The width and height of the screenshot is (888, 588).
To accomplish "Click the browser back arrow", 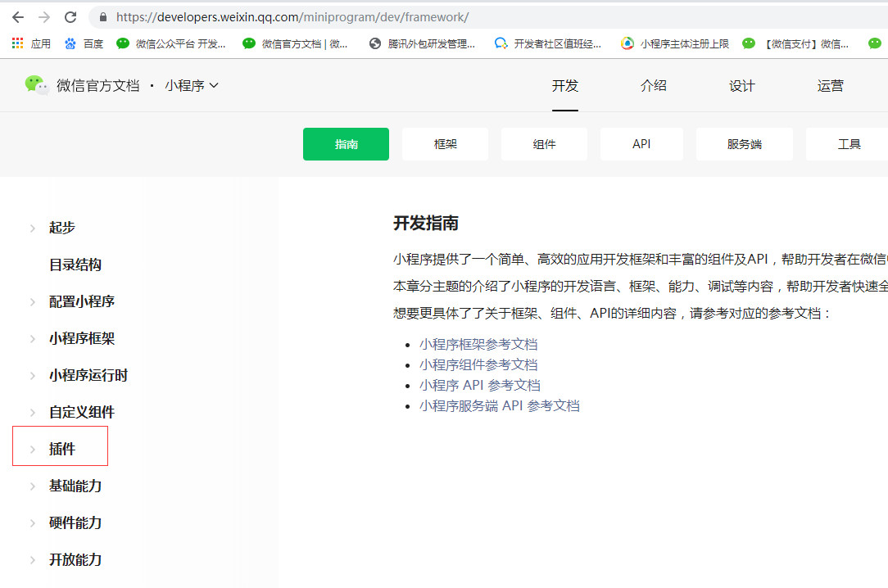I will click(17, 17).
